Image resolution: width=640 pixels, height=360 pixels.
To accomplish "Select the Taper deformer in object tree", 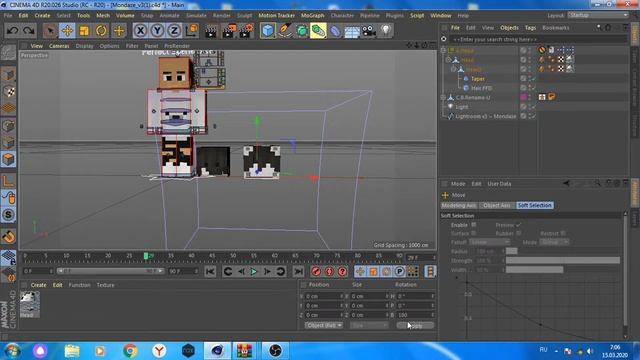I will pyautogui.click(x=478, y=79).
